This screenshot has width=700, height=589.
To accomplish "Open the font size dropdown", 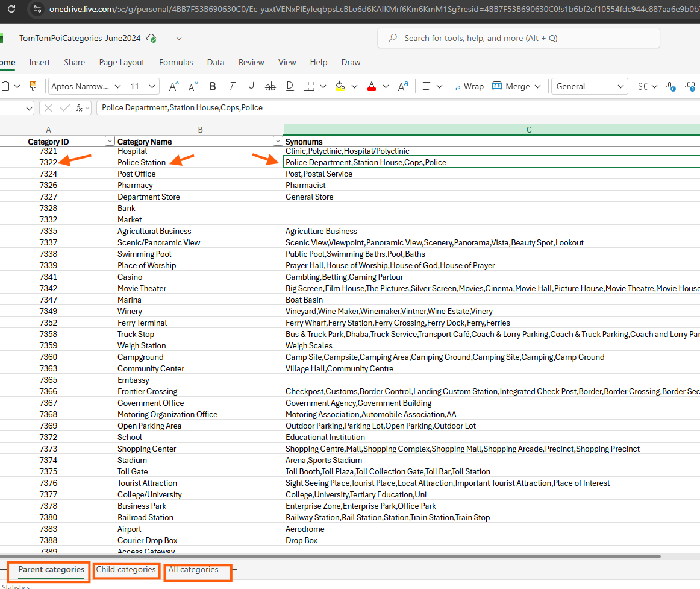I will point(152,86).
